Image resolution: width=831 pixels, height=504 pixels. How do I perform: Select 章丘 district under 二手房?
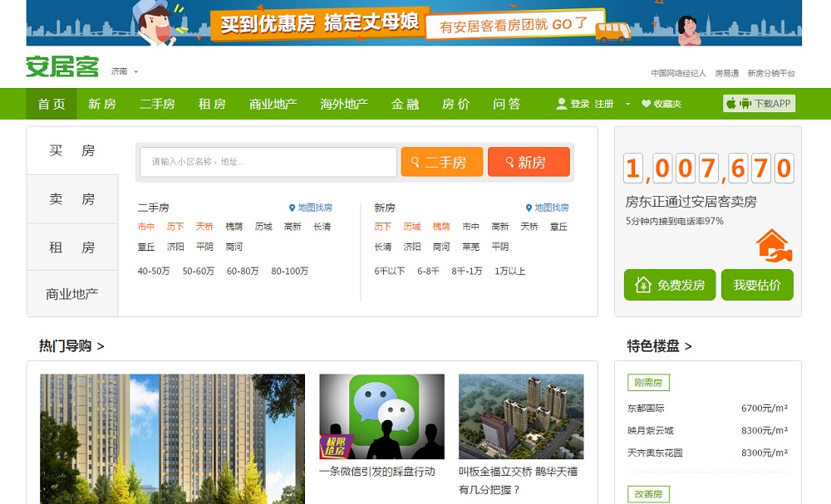[145, 247]
